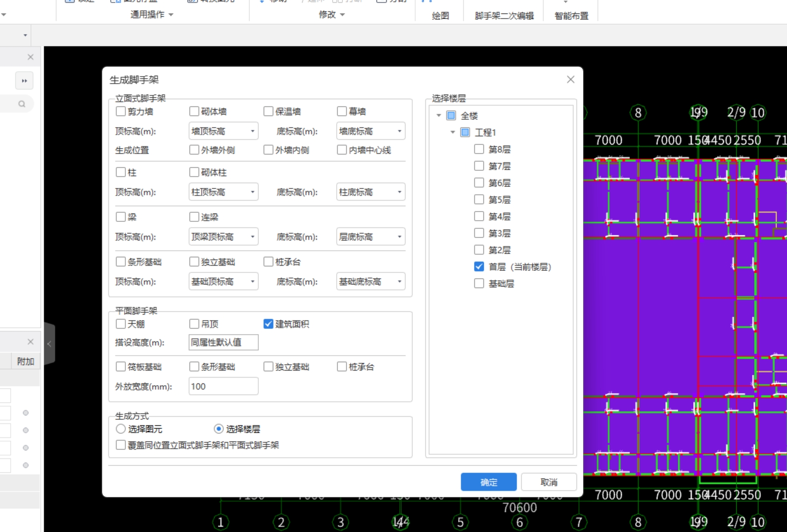This screenshot has height=532, width=787.
Task: Check the 筏板基础 checkbox
Action: (x=121, y=366)
